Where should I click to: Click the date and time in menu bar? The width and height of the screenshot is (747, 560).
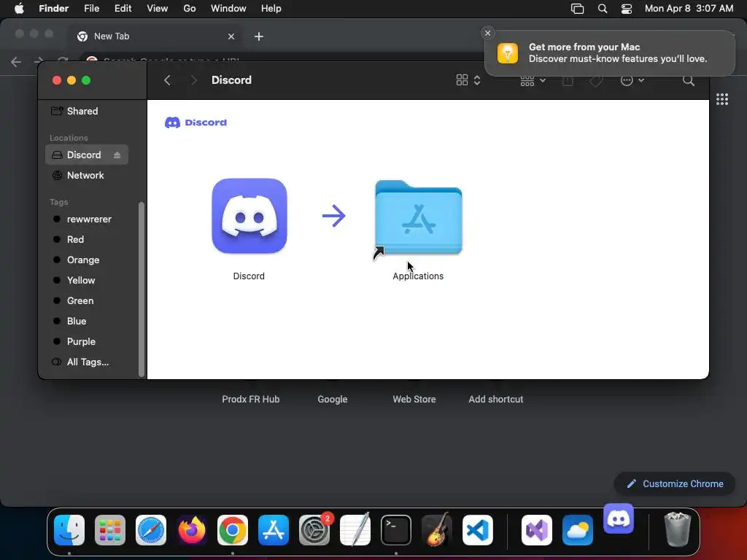(689, 9)
